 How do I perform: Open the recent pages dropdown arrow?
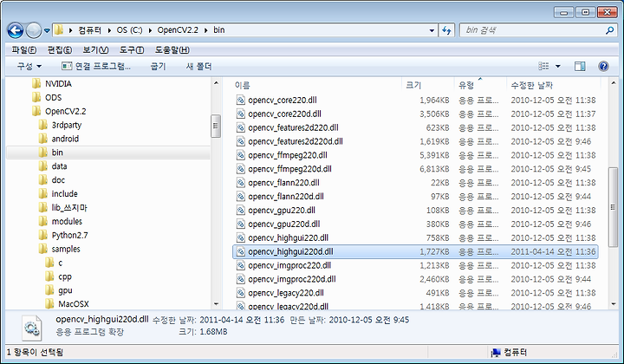coord(47,30)
